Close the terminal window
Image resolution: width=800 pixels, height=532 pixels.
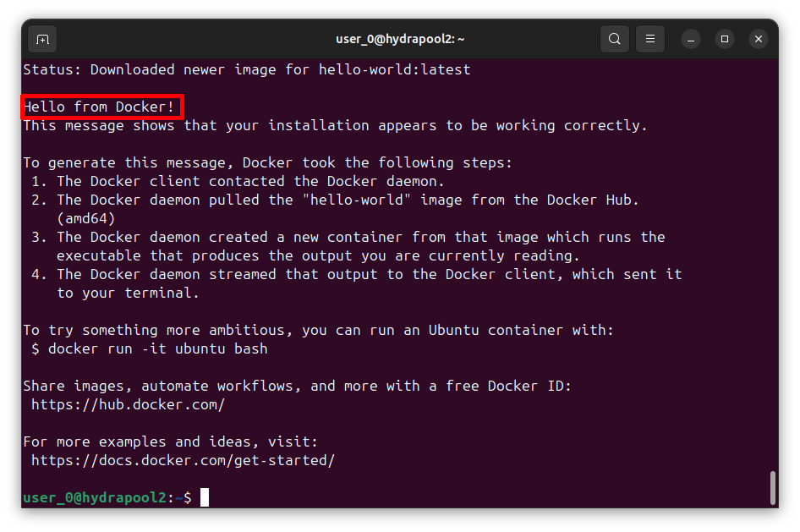pyautogui.click(x=759, y=39)
